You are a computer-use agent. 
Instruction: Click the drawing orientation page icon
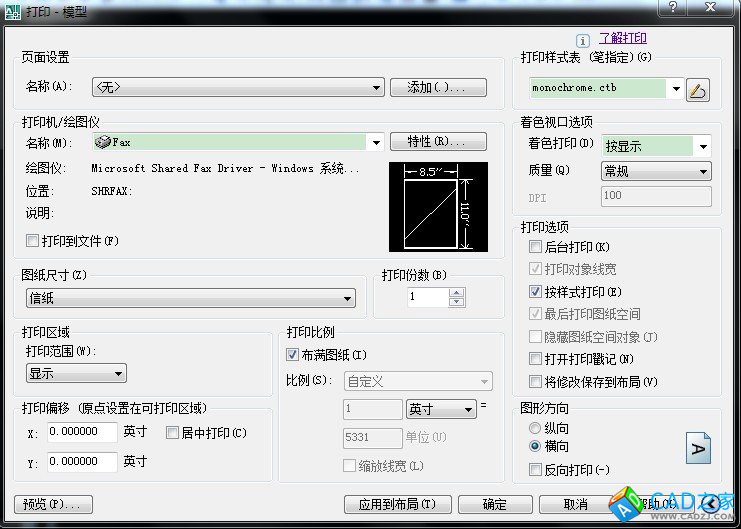[697, 448]
